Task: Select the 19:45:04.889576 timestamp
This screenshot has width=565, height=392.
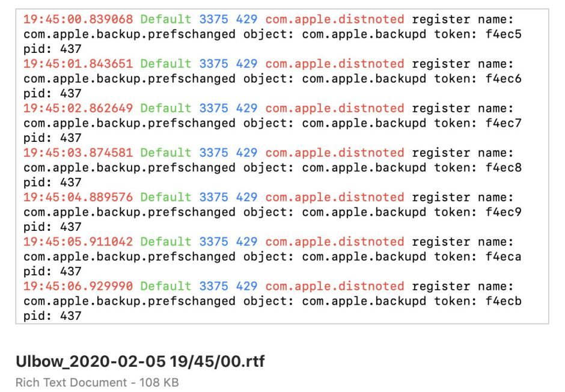Action: coord(78,197)
